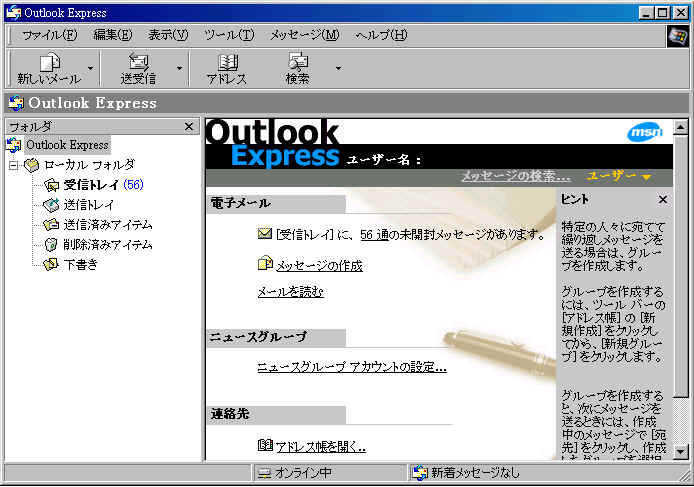
Task: Click the 送信トレイ outbox folder icon
Action: tap(51, 205)
